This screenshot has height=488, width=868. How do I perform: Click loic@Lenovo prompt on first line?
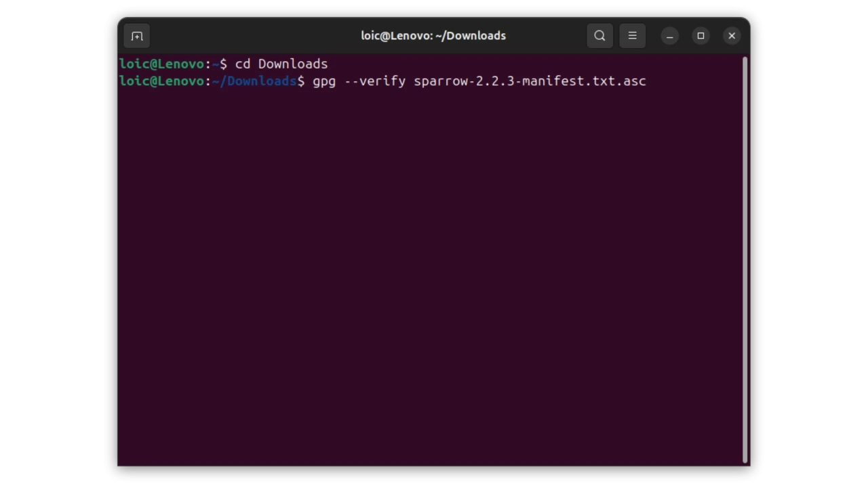click(161, 64)
